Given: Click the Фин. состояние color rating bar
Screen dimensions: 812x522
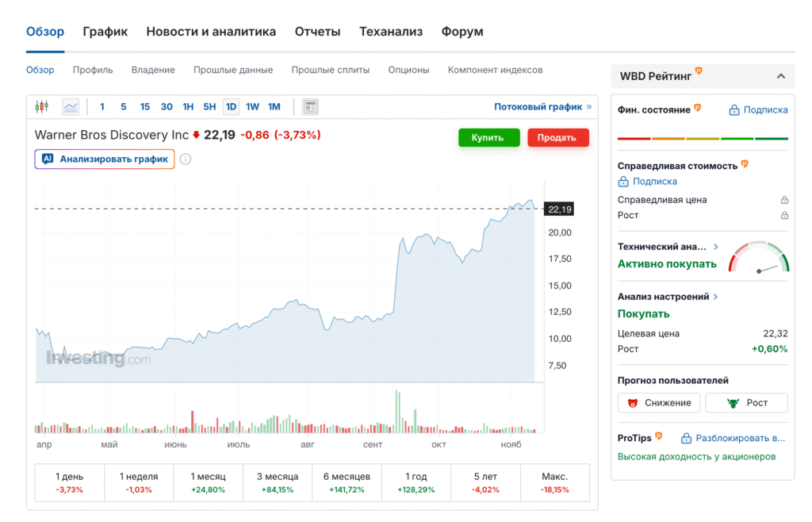Looking at the screenshot, I should coord(703,138).
